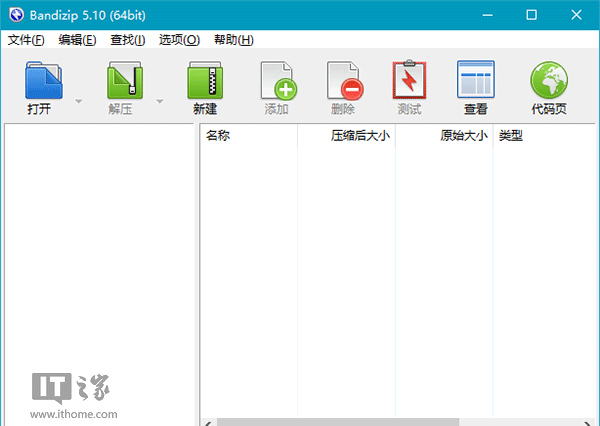This screenshot has height=426, width=600.
Task: Expand the 解压 dropdown arrow
Action: 160,101
